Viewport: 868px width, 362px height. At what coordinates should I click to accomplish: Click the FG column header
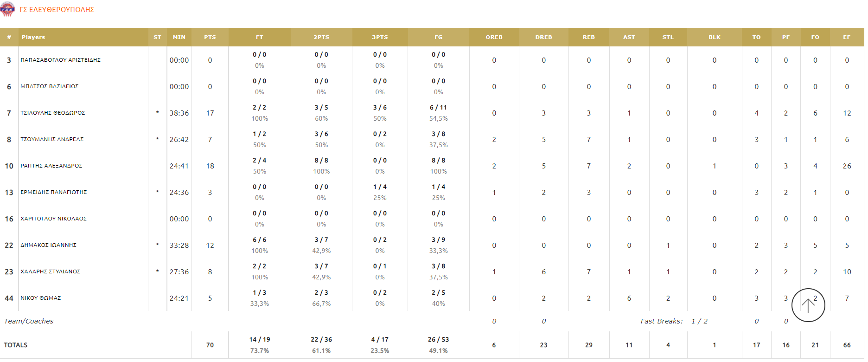(x=438, y=37)
